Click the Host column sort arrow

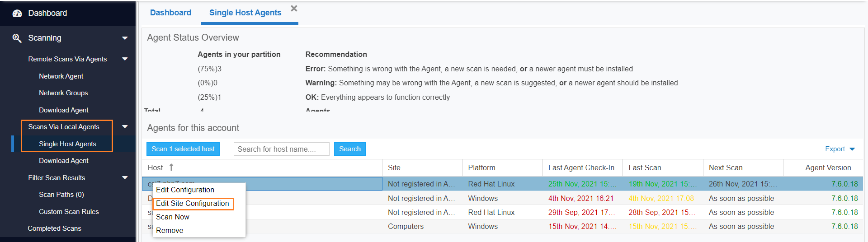tap(171, 168)
